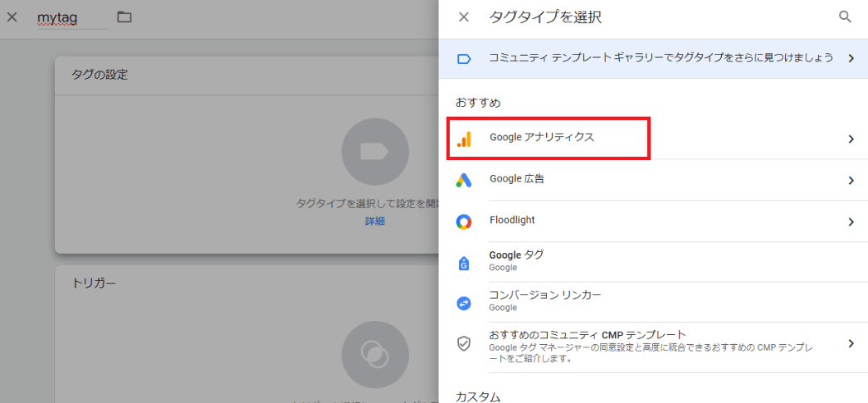Select Google アナリティクス tag type

pyautogui.click(x=653, y=138)
